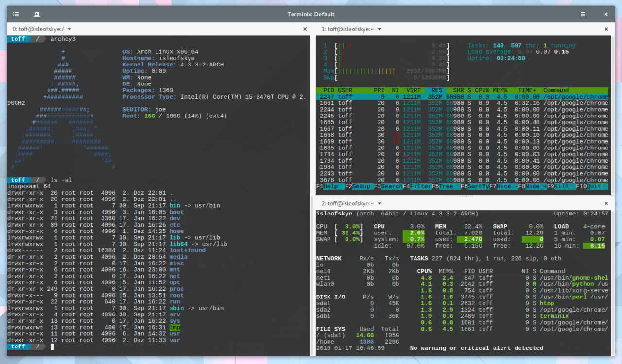Select htop F9 Kill function
The height and width of the screenshot is (364, 622).
click(x=561, y=186)
